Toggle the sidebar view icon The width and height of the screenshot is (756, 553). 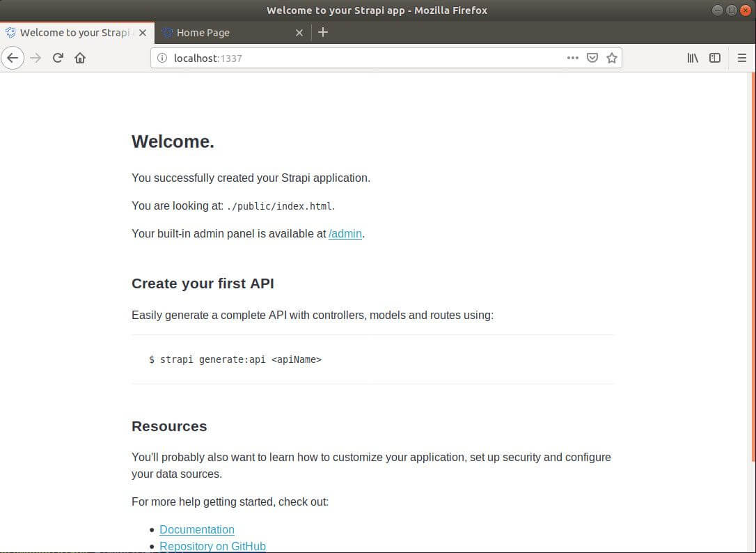[x=714, y=58]
